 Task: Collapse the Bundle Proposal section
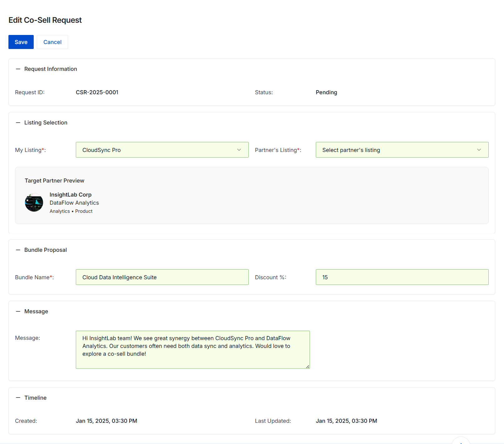pyautogui.click(x=18, y=250)
